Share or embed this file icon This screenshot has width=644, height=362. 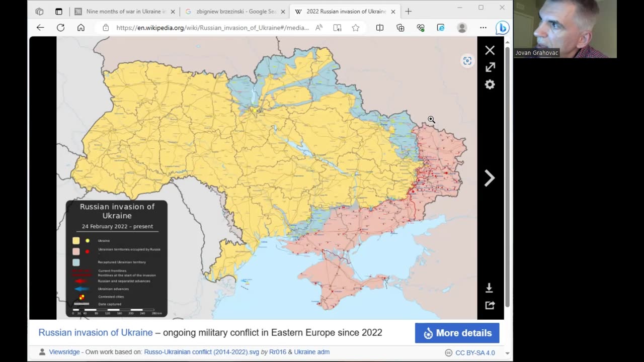(490, 305)
